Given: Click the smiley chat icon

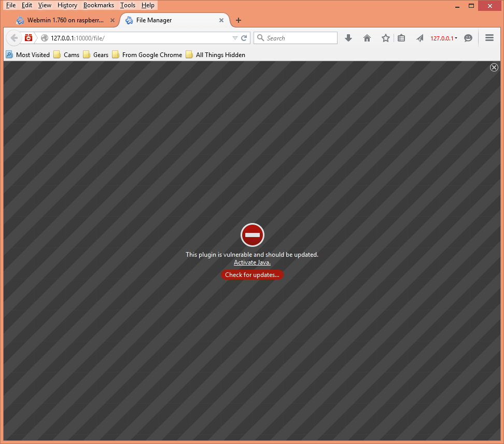Looking at the screenshot, I should pyautogui.click(x=468, y=38).
